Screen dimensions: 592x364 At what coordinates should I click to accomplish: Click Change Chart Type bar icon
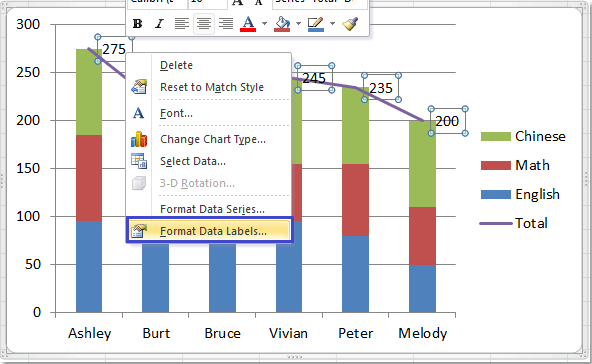point(139,139)
